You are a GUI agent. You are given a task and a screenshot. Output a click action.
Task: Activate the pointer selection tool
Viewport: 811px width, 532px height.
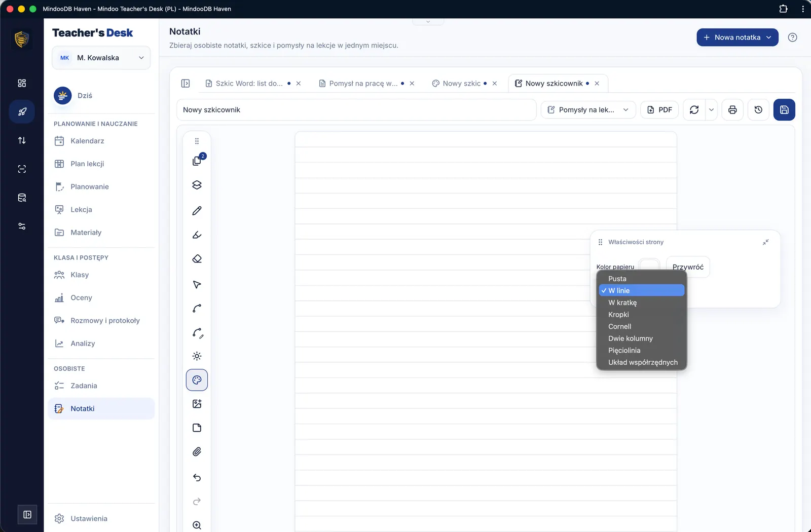point(197,284)
